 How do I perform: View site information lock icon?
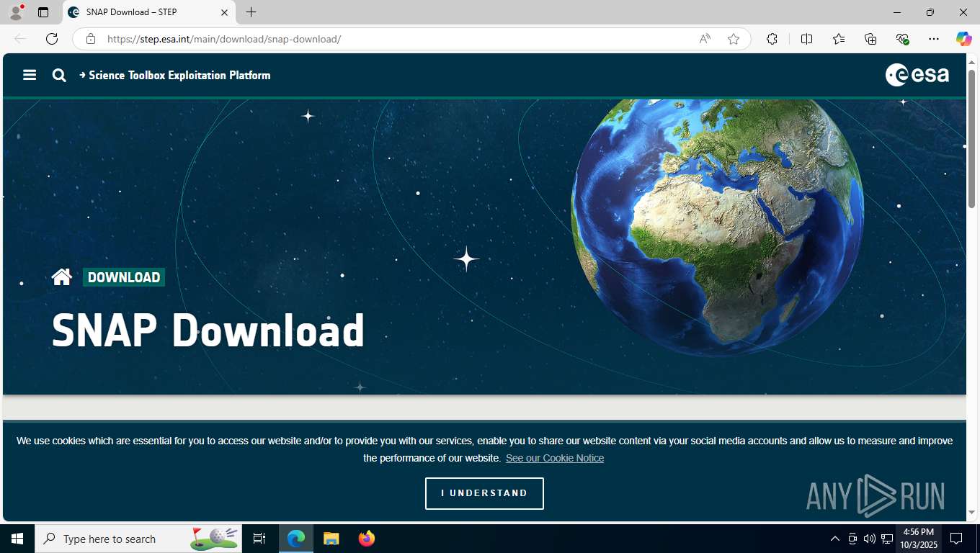[90, 39]
